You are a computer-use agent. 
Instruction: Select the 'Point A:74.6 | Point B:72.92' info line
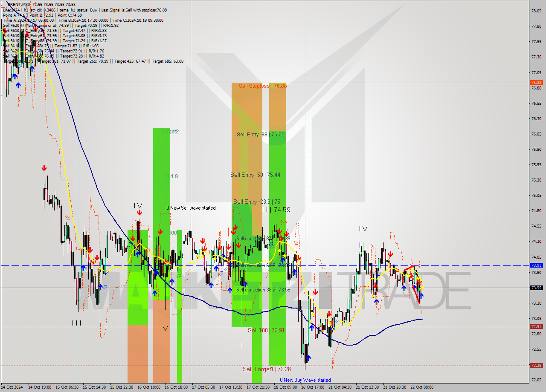pos(29,15)
